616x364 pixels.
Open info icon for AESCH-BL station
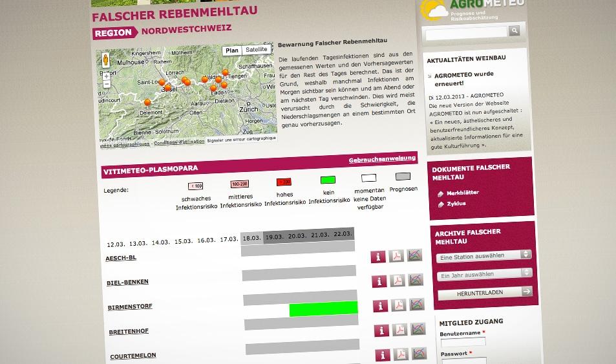tap(378, 257)
